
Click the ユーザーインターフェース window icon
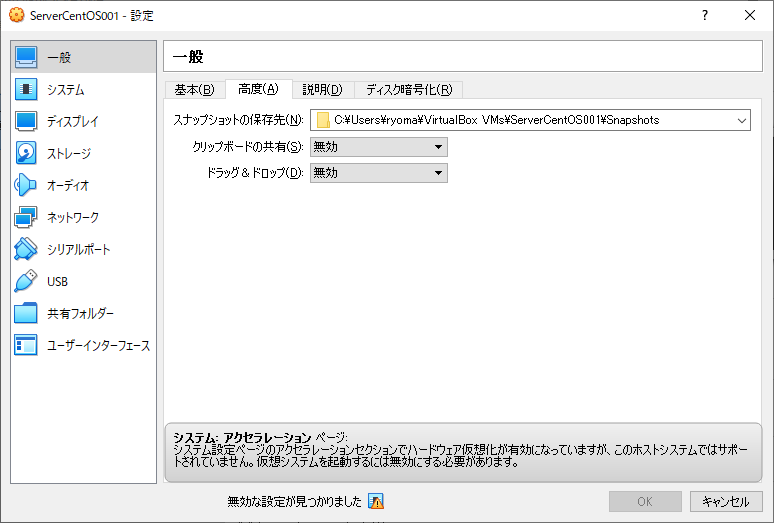[x=26, y=345]
